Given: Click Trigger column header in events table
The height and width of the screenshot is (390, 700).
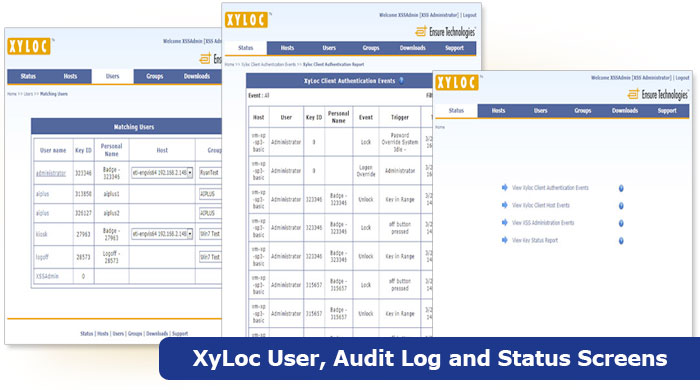Looking at the screenshot, I should (x=400, y=117).
